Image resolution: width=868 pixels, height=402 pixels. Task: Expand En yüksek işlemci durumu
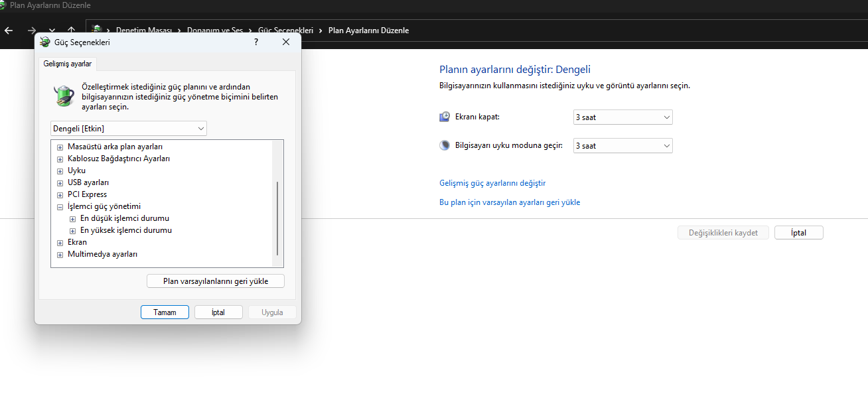point(73,231)
